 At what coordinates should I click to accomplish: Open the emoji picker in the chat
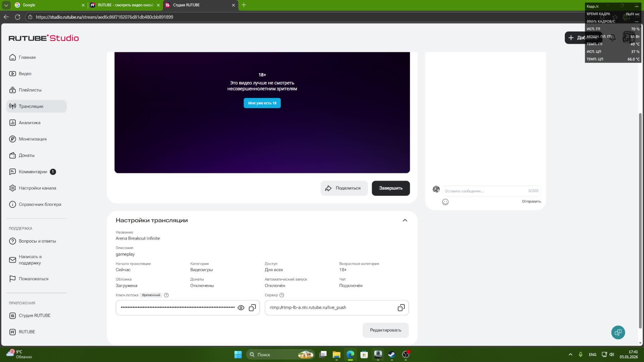pyautogui.click(x=445, y=202)
